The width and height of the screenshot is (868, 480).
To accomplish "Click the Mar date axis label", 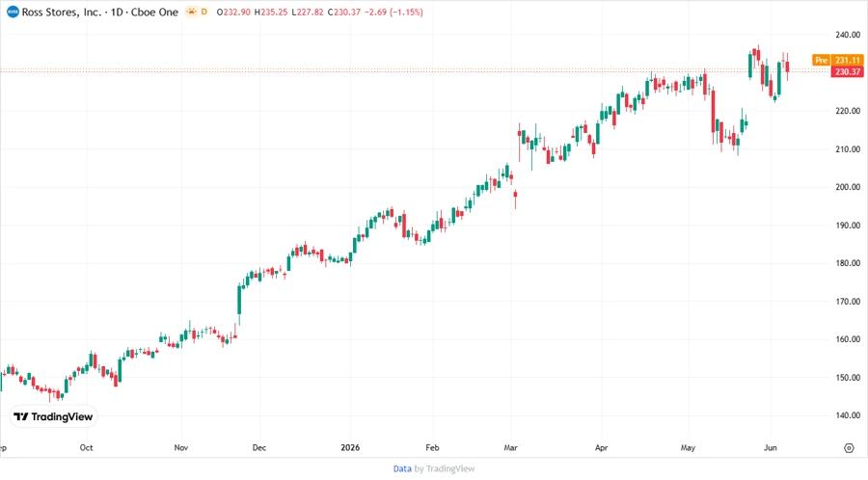I will pyautogui.click(x=510, y=447).
